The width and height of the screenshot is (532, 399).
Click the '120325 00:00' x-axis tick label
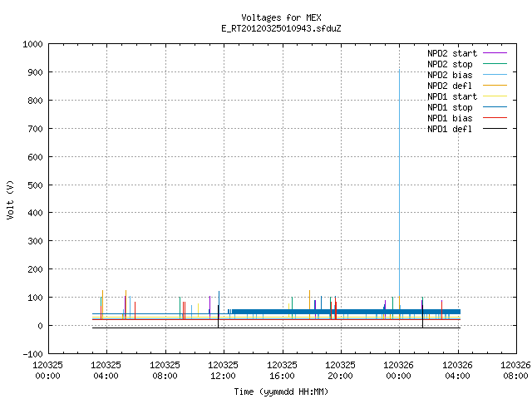(x=48, y=371)
